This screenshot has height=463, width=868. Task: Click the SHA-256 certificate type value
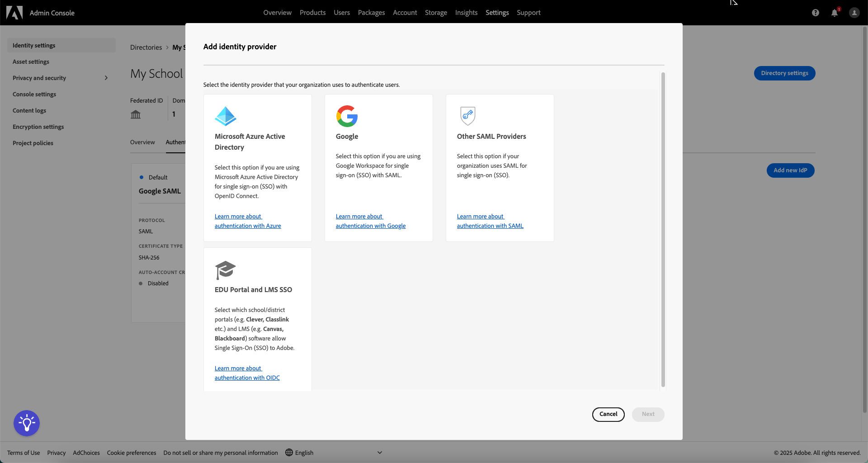[x=149, y=257]
